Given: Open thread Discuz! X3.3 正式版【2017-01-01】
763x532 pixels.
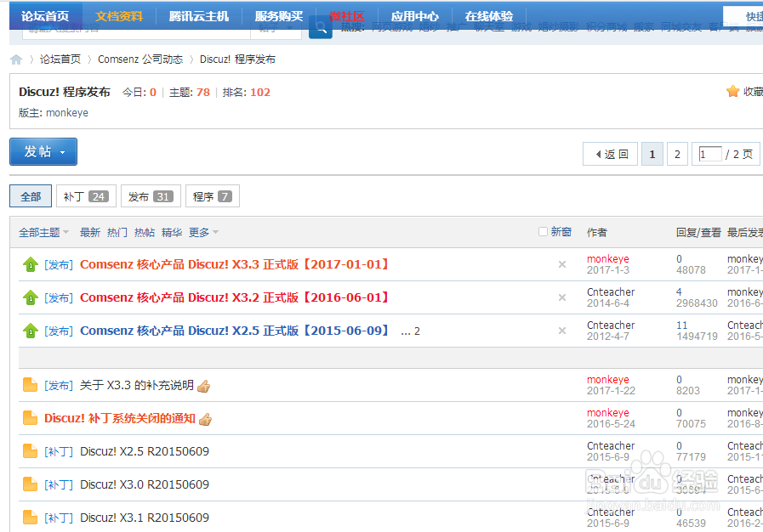Looking at the screenshot, I should [x=235, y=264].
